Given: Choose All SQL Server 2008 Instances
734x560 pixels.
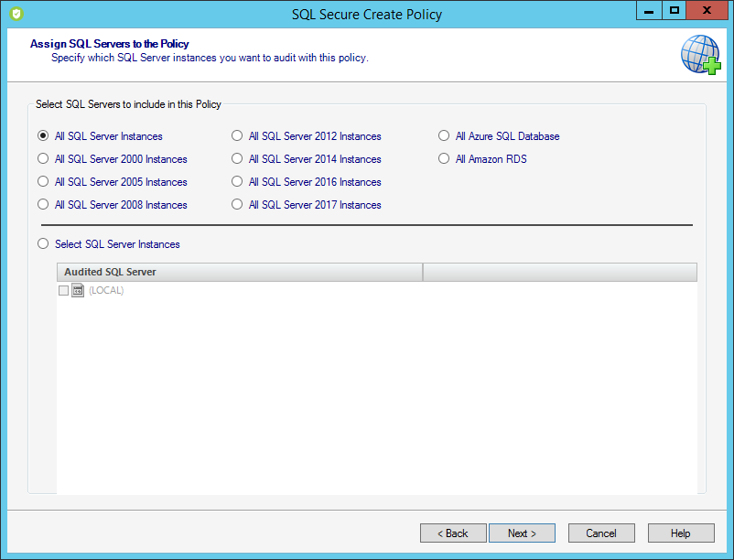Looking at the screenshot, I should 43,204.
